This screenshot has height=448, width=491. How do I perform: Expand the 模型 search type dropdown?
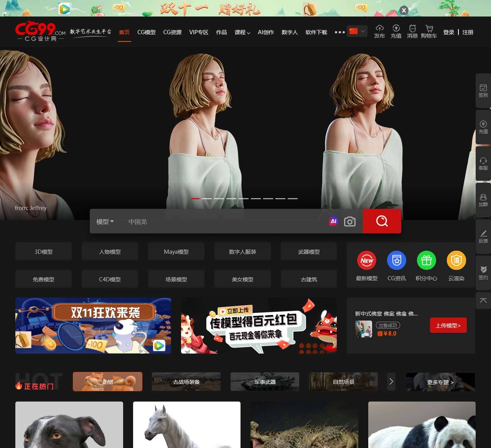pyautogui.click(x=105, y=222)
